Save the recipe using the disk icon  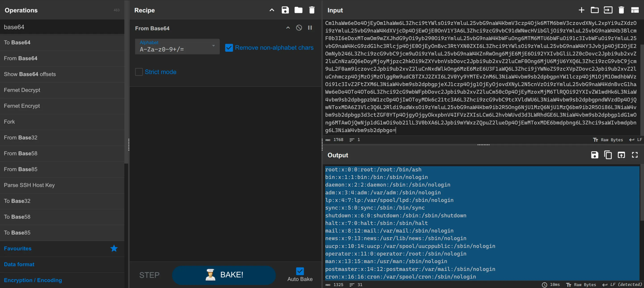pyautogui.click(x=285, y=10)
